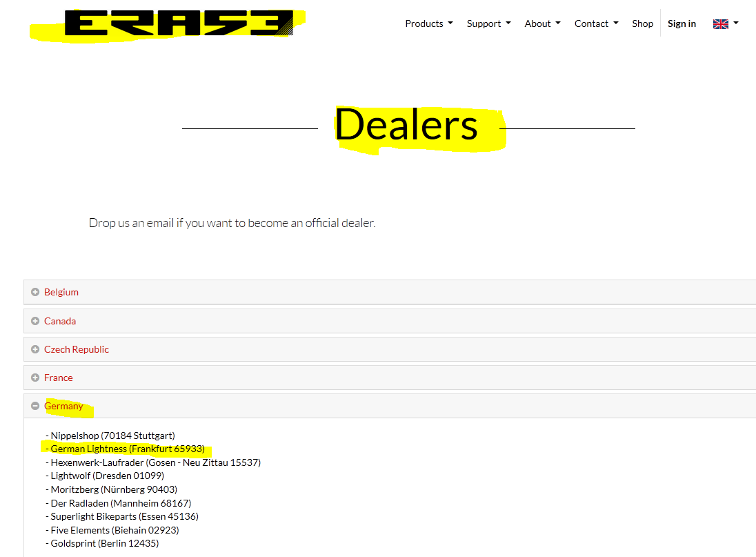Click the plus icon beside Canada
The image size is (756, 557).
pos(35,321)
